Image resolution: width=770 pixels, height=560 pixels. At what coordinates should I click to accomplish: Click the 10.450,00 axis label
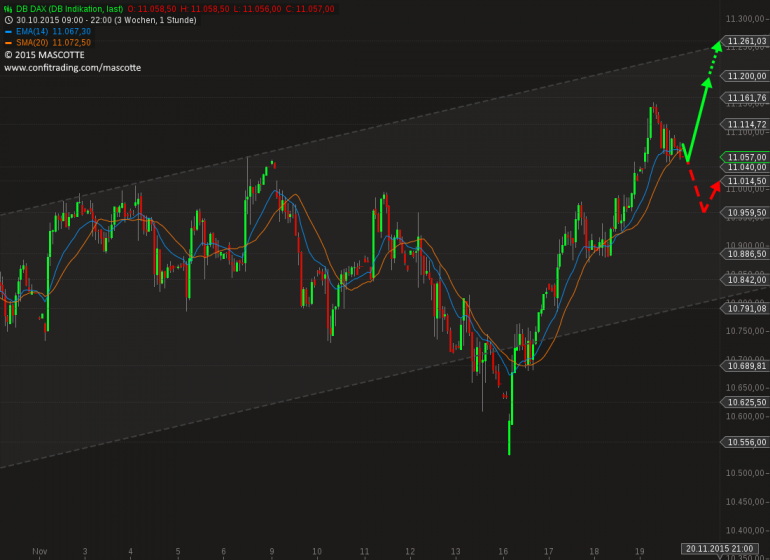tap(744, 502)
